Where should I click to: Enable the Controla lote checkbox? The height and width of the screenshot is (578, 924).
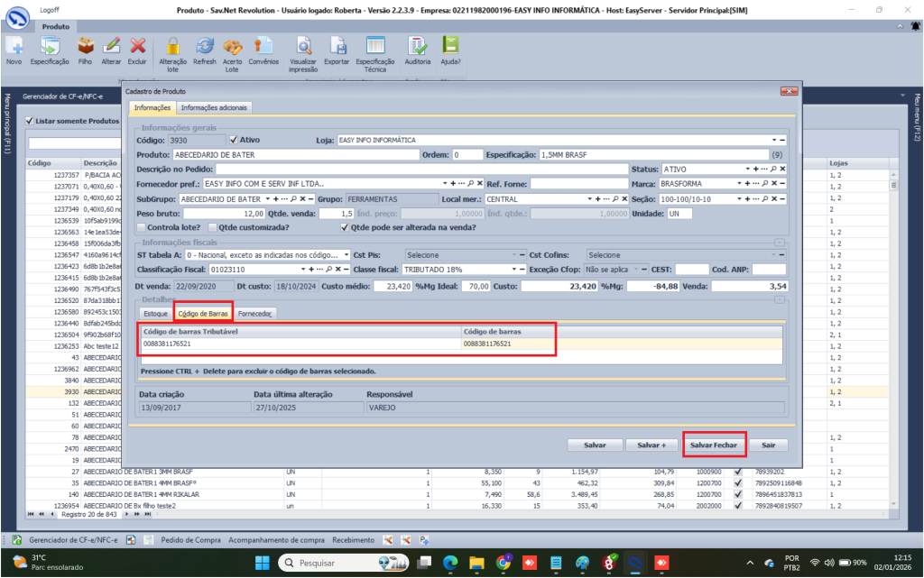tap(141, 227)
